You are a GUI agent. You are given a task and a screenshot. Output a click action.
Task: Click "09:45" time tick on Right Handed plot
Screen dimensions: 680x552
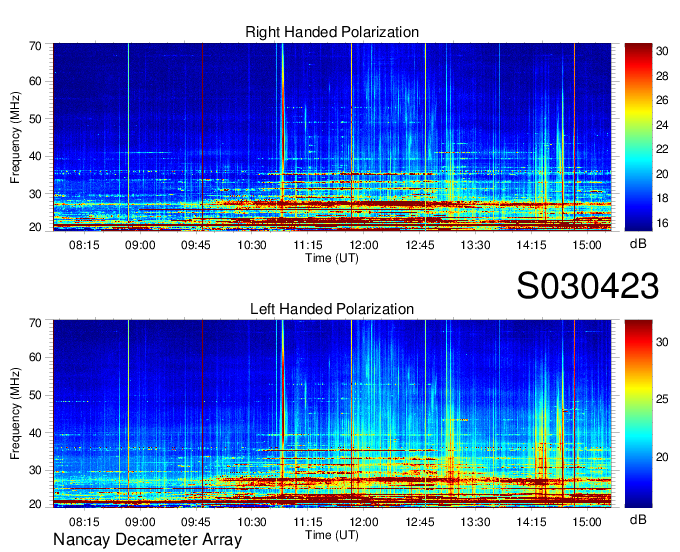[196, 245]
